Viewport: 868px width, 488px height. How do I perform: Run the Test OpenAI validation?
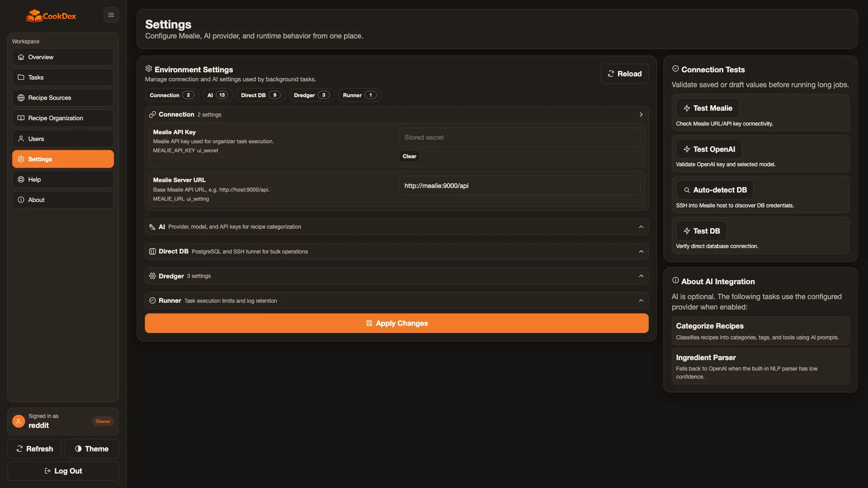[709, 149]
